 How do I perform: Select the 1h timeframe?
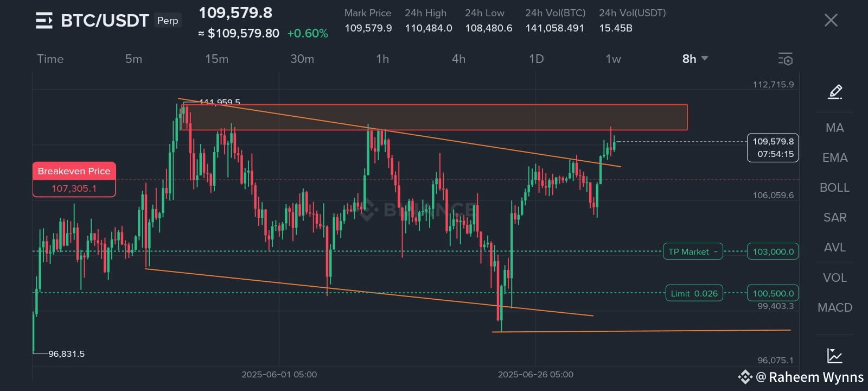tap(382, 59)
